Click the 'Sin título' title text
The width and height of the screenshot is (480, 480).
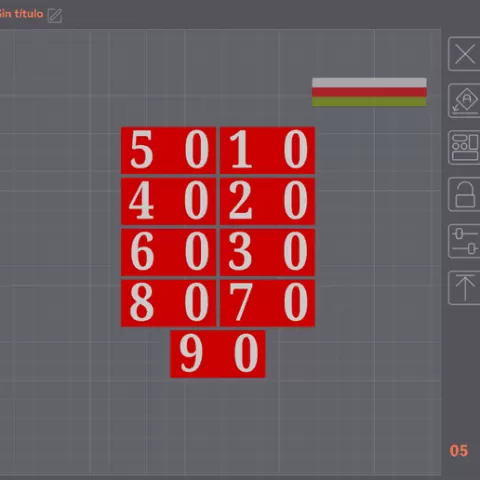point(21,14)
